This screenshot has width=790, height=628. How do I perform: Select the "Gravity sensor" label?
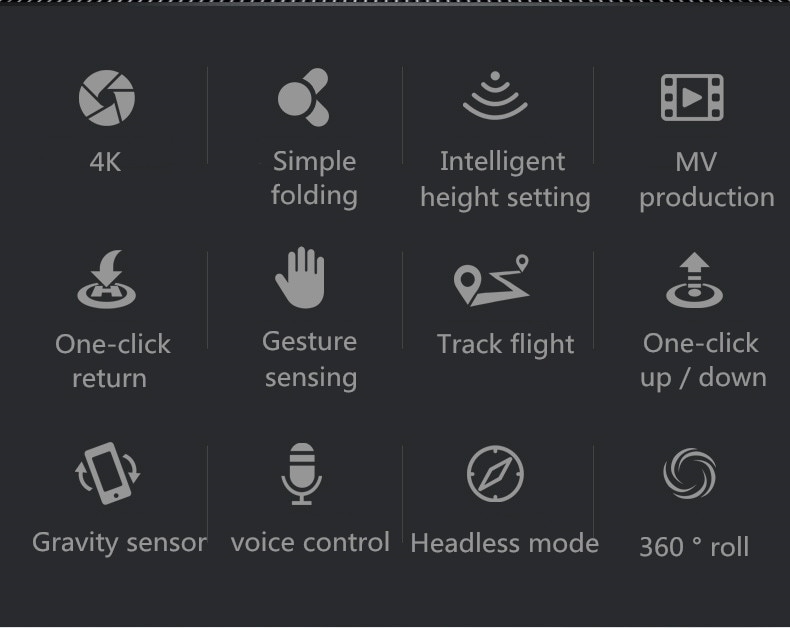[119, 543]
